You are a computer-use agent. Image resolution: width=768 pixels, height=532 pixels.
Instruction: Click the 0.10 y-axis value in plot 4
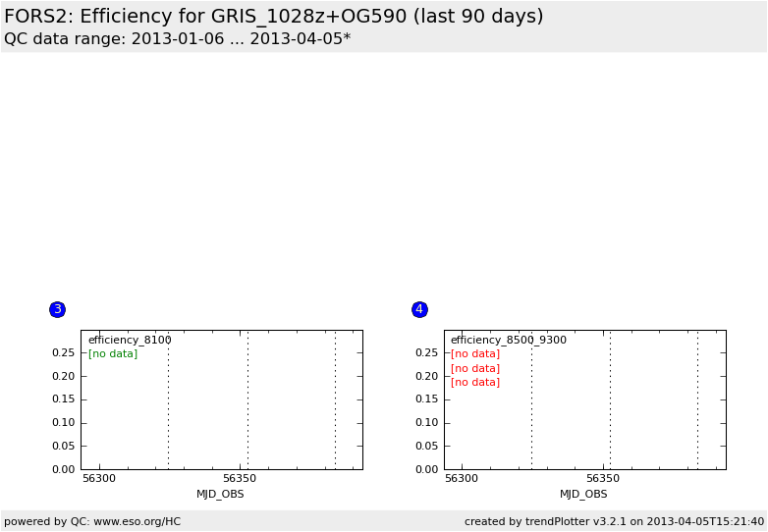point(426,422)
